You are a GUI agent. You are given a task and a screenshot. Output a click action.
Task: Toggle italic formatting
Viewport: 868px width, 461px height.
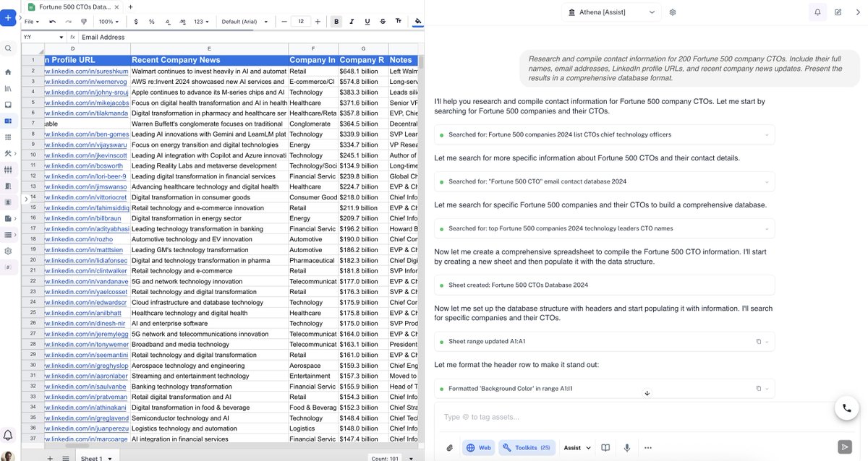(x=352, y=22)
